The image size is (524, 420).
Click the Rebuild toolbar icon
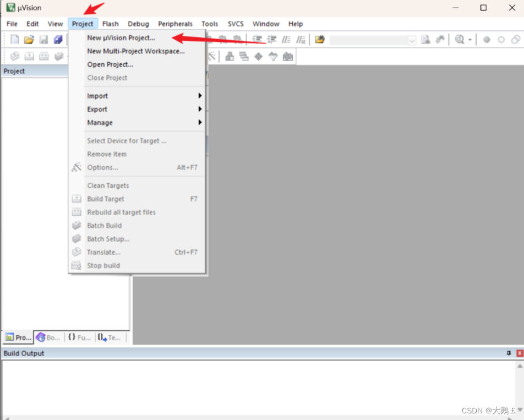44,56
